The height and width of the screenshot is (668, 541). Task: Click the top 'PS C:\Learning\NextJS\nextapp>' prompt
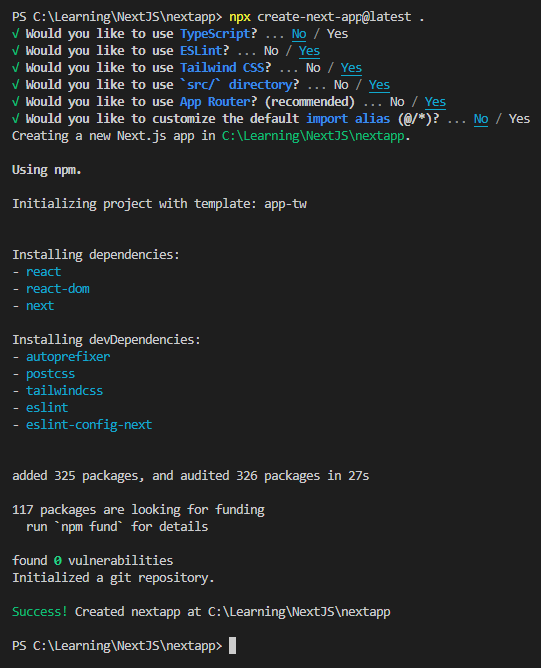click(117, 17)
